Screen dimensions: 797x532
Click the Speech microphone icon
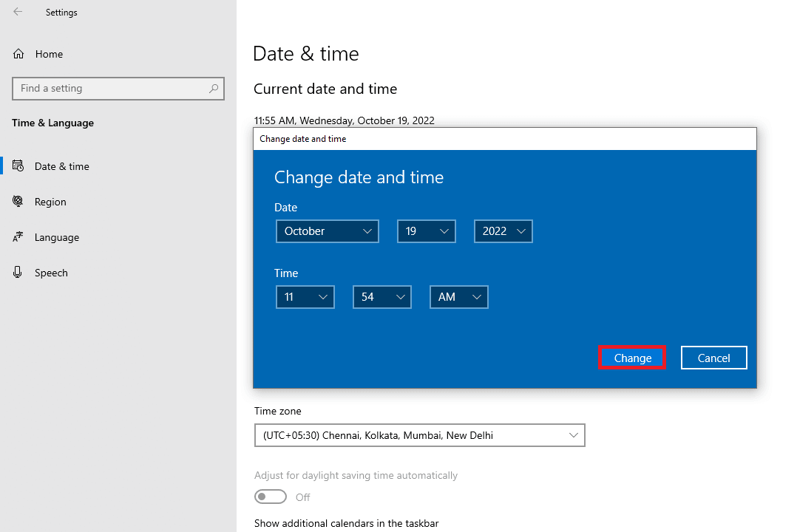click(18, 272)
